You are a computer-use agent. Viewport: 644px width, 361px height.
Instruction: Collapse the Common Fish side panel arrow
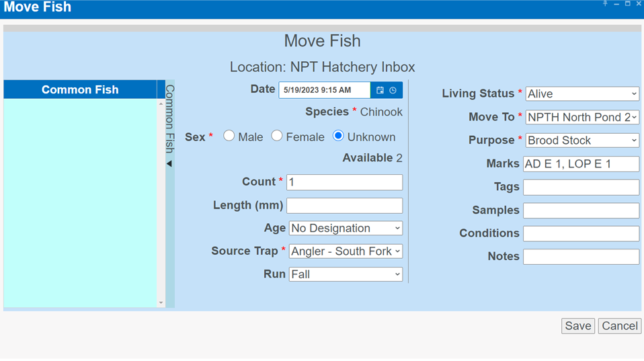(169, 163)
